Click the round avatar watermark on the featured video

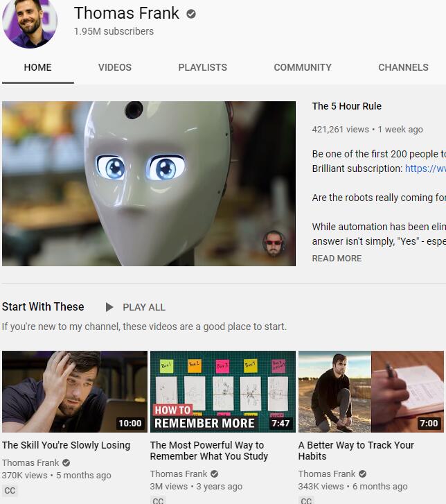pyautogui.click(x=274, y=243)
